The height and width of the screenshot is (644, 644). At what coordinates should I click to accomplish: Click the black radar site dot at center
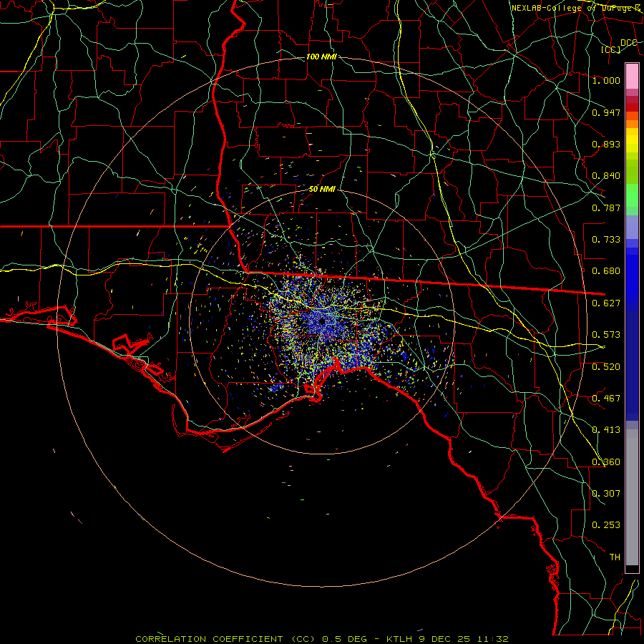[323, 321]
